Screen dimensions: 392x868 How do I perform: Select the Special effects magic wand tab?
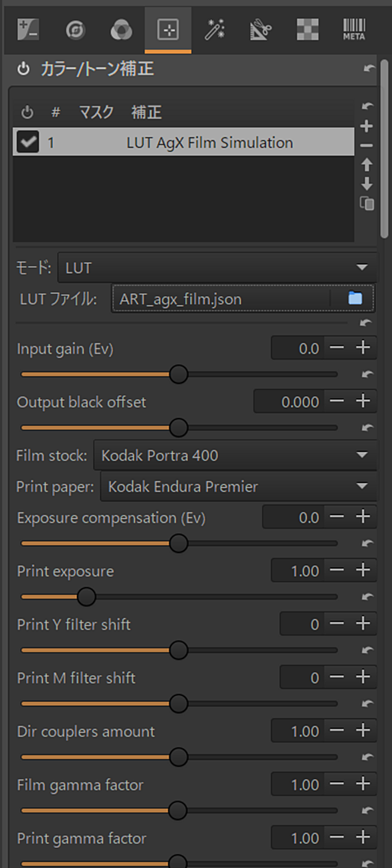(215, 29)
